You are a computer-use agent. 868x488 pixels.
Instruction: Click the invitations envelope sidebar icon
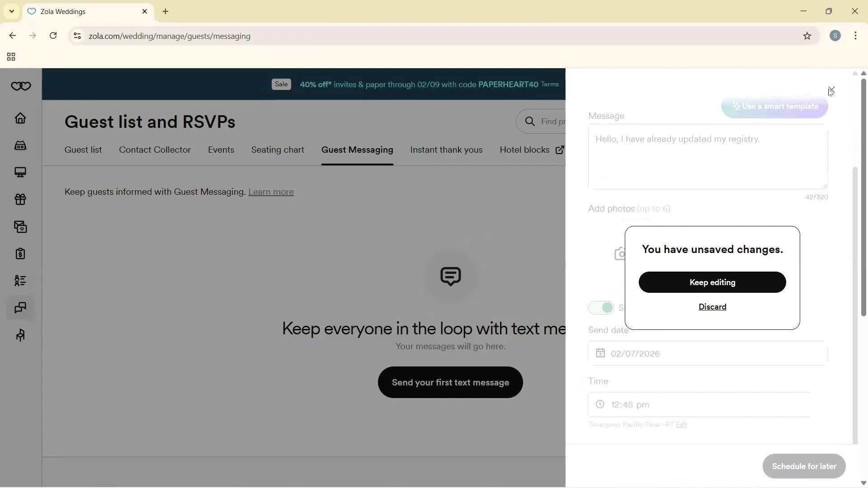20,227
